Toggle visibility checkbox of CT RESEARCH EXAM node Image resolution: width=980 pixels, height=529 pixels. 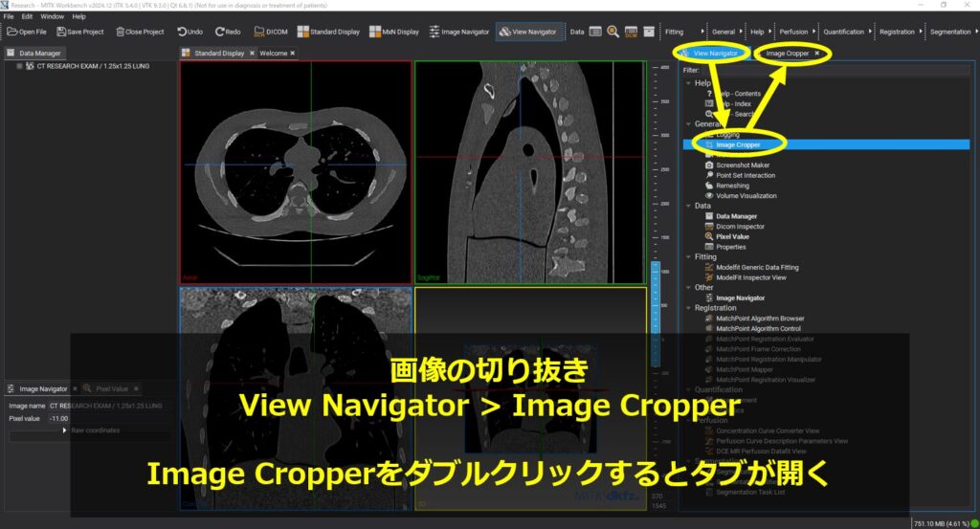coord(20,66)
